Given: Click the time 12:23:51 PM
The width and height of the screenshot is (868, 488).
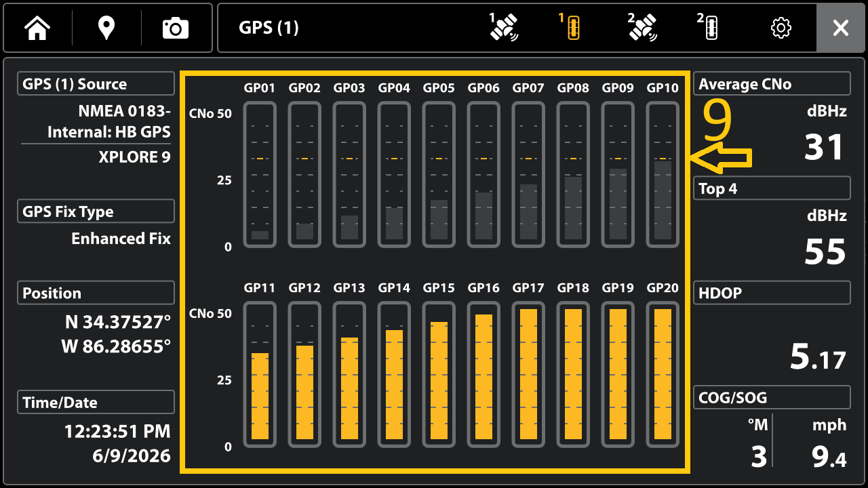Looking at the screenshot, I should point(117,431).
